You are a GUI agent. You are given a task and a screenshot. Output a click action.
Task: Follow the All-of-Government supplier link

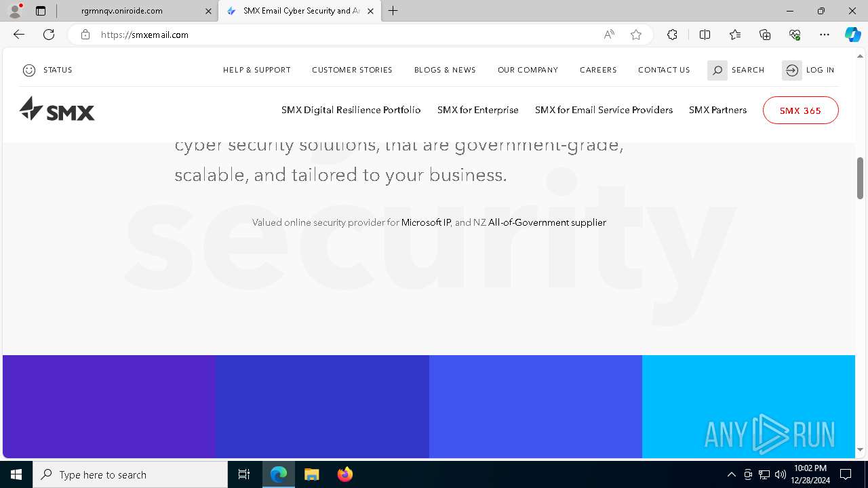point(547,222)
